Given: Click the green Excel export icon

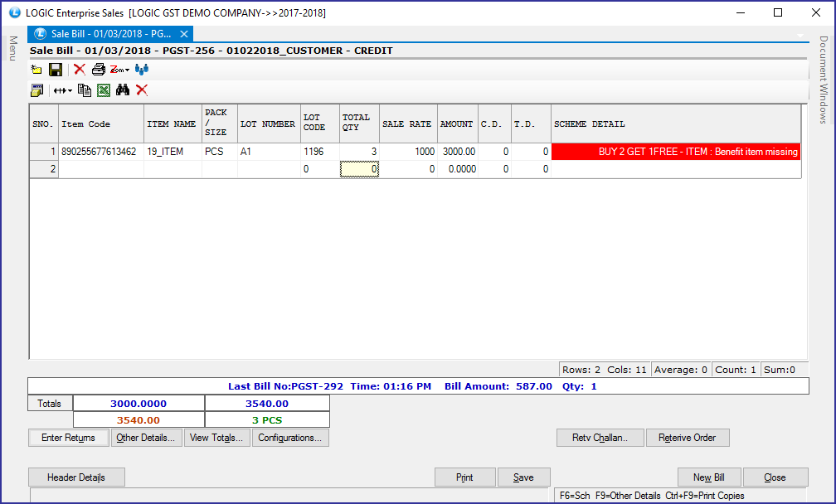Looking at the screenshot, I should [x=104, y=90].
